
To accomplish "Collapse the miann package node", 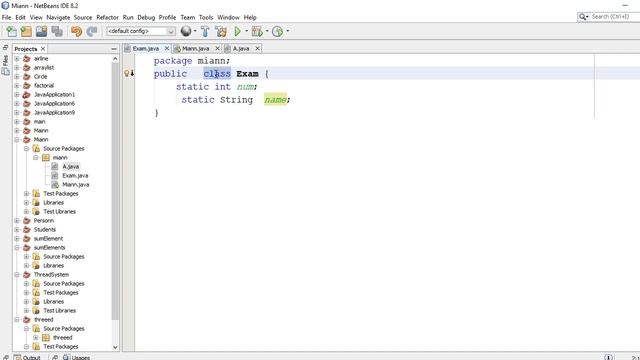I will 36,158.
